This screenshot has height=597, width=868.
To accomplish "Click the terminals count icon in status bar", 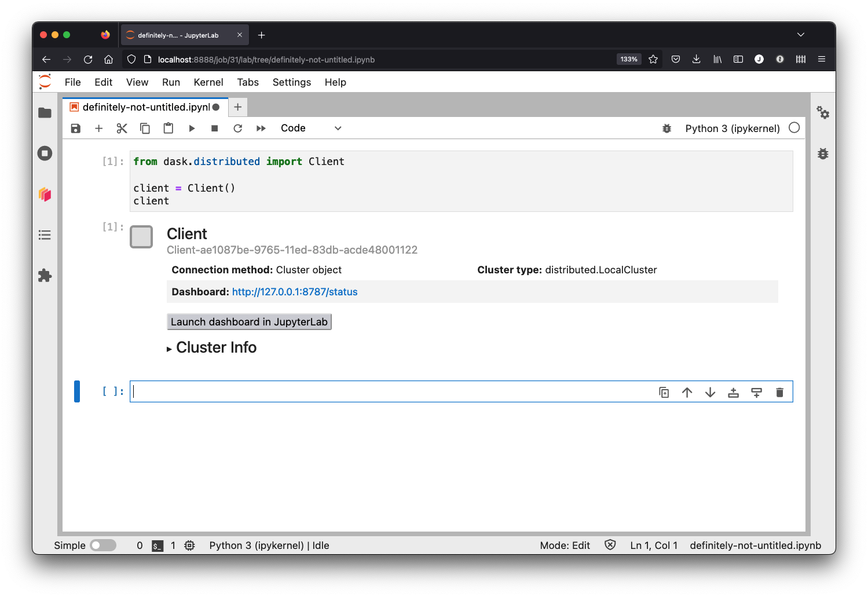I will (158, 546).
